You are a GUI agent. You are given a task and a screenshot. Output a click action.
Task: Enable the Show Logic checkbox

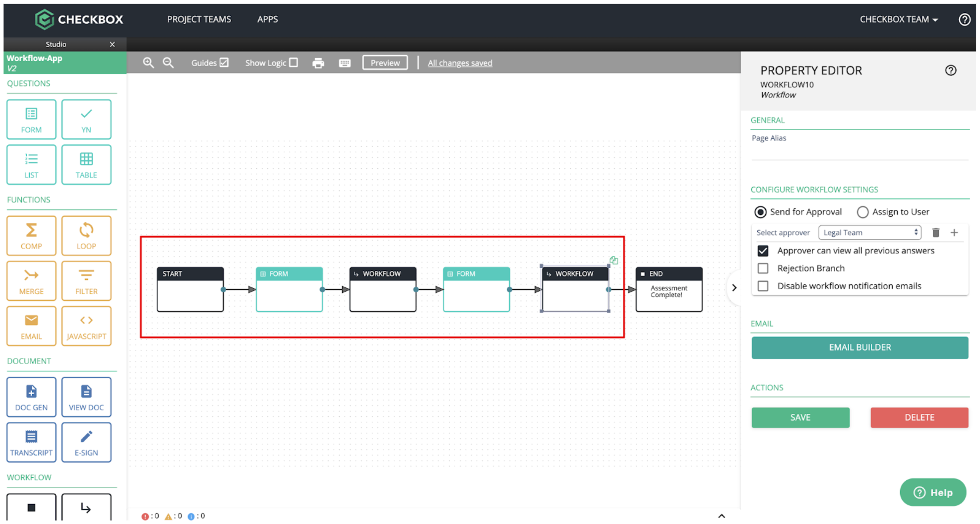(x=294, y=63)
